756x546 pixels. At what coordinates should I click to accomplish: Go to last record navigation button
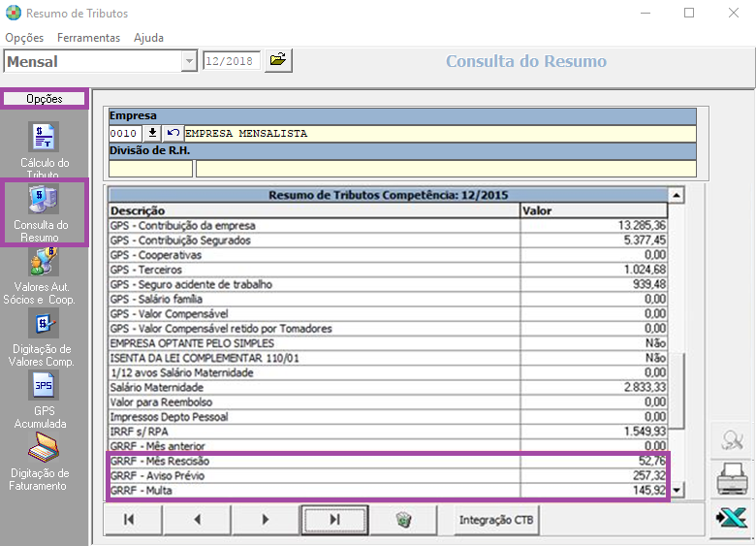click(x=334, y=520)
